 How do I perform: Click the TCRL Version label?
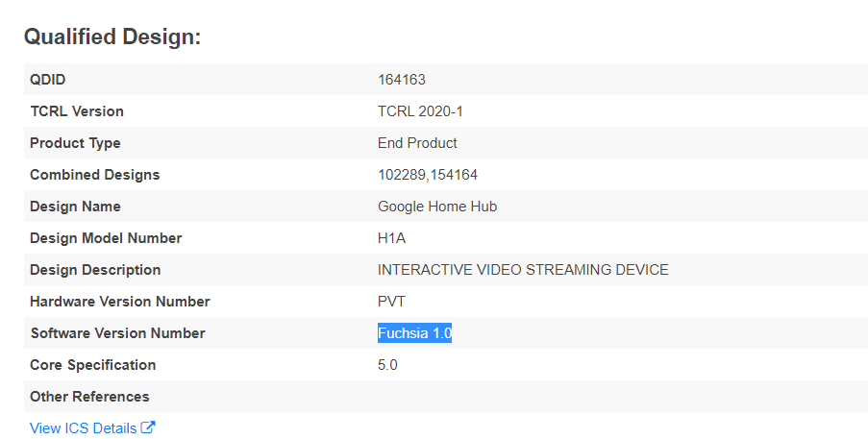[x=77, y=111]
